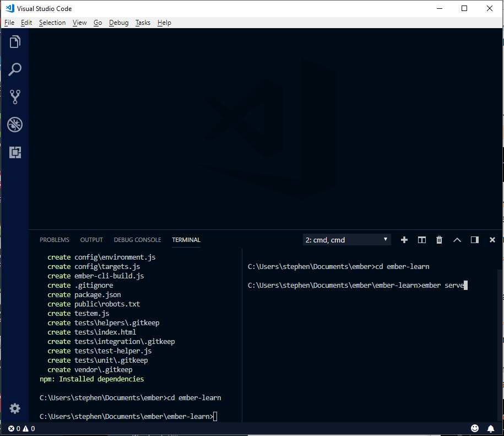The height and width of the screenshot is (436, 504).
Task: Open the terminal selector dropdown '2: cmd, cmd'
Action: click(x=347, y=240)
